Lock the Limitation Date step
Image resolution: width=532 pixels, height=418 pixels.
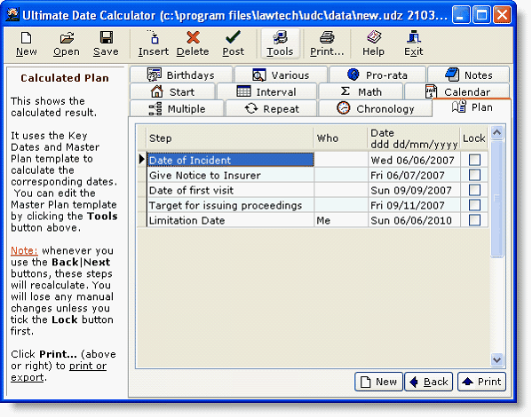474,220
